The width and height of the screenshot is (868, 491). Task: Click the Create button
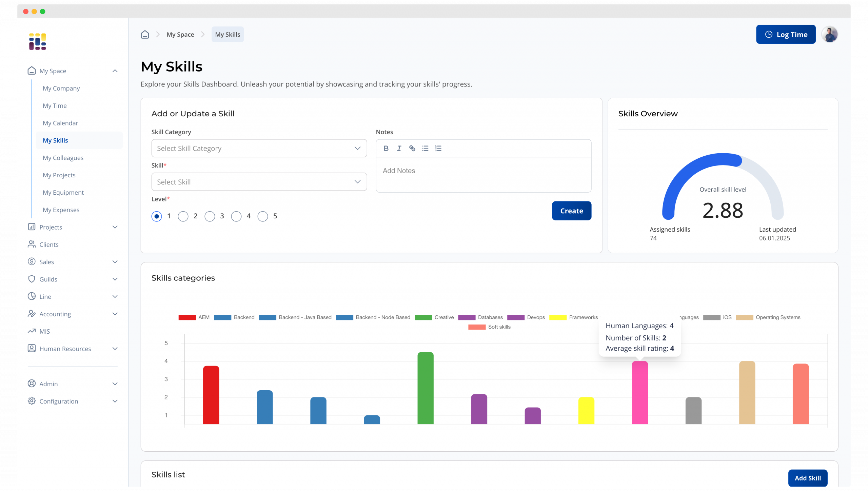(x=571, y=211)
